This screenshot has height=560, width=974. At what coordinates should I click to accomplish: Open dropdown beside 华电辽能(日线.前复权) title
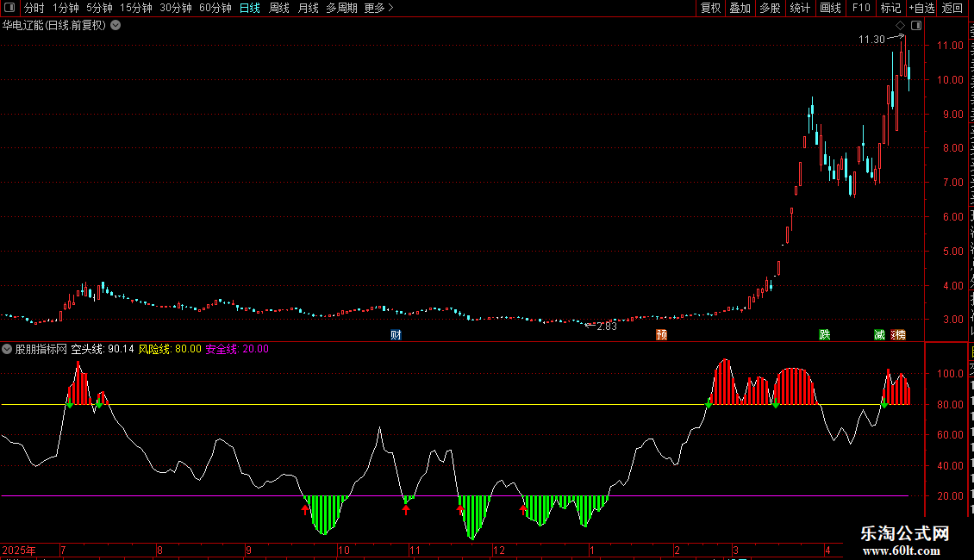pyautogui.click(x=116, y=26)
